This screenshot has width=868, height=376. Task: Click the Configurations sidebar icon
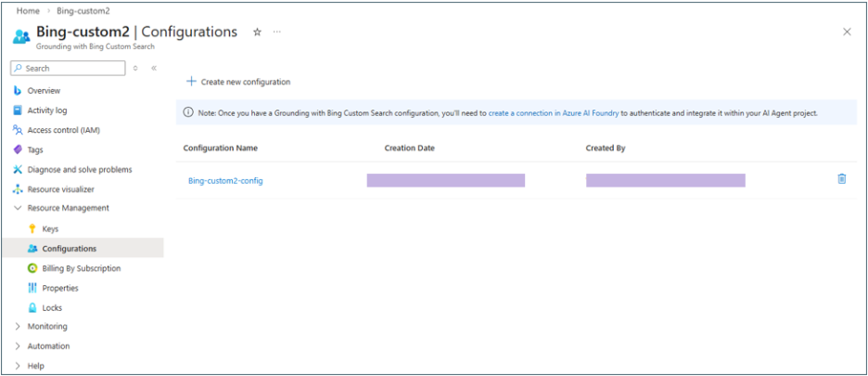click(32, 249)
